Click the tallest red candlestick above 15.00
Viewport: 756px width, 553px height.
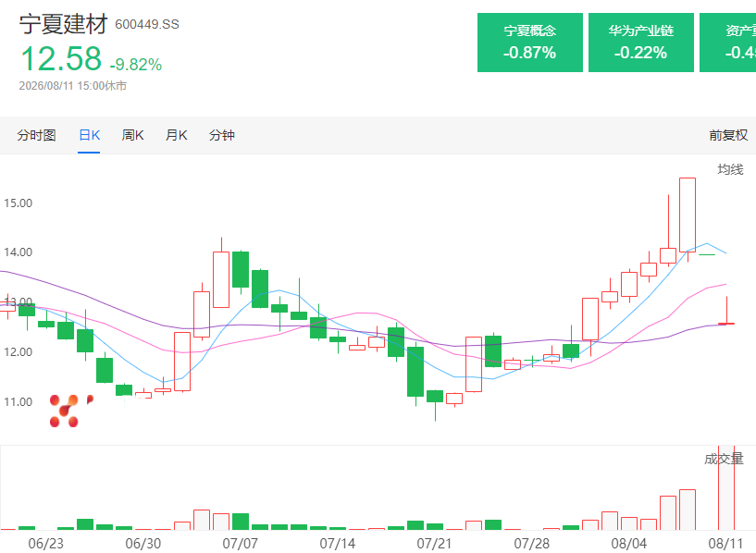point(688,215)
